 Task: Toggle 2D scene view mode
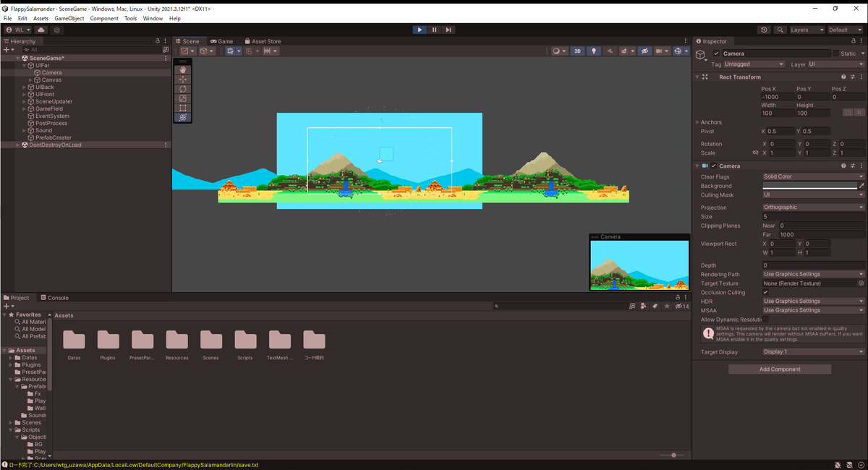click(577, 51)
